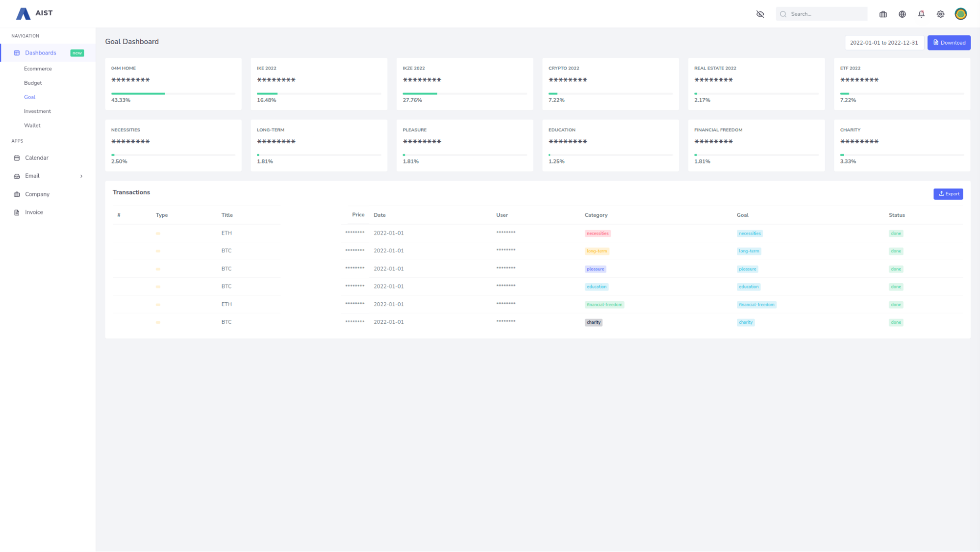Open the Dashboards menu
This screenshot has width=980, height=552.
(x=48, y=53)
